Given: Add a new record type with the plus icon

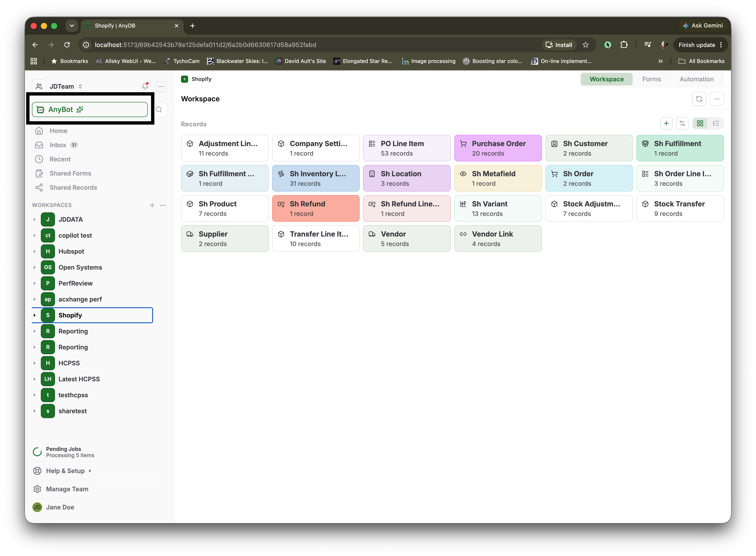Looking at the screenshot, I should (x=666, y=123).
